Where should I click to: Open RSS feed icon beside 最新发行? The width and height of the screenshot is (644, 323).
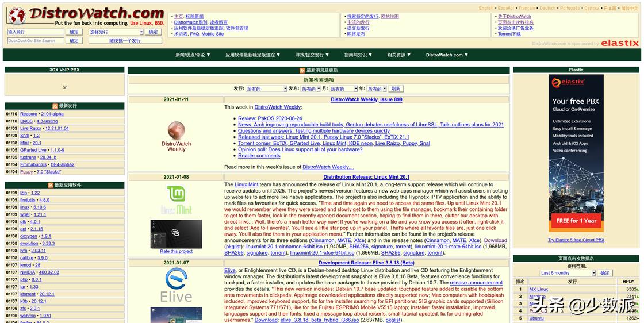tap(55, 106)
